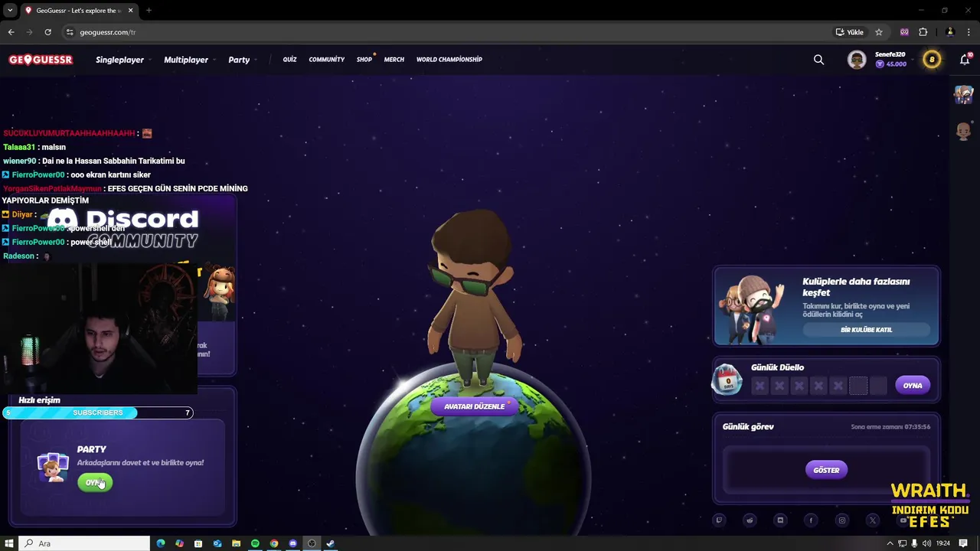Click the Sona erme zamanı 07:35:56 timer
Image resolution: width=980 pixels, height=551 pixels.
coord(890,427)
